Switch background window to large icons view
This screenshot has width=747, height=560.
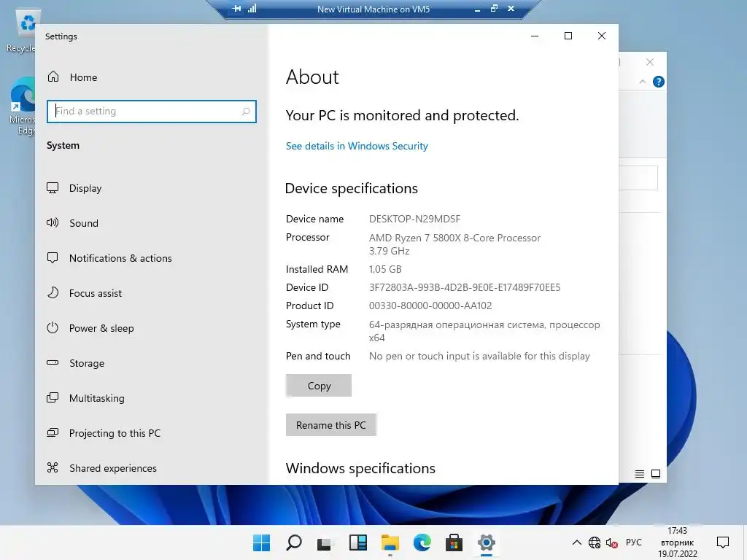[x=656, y=474]
